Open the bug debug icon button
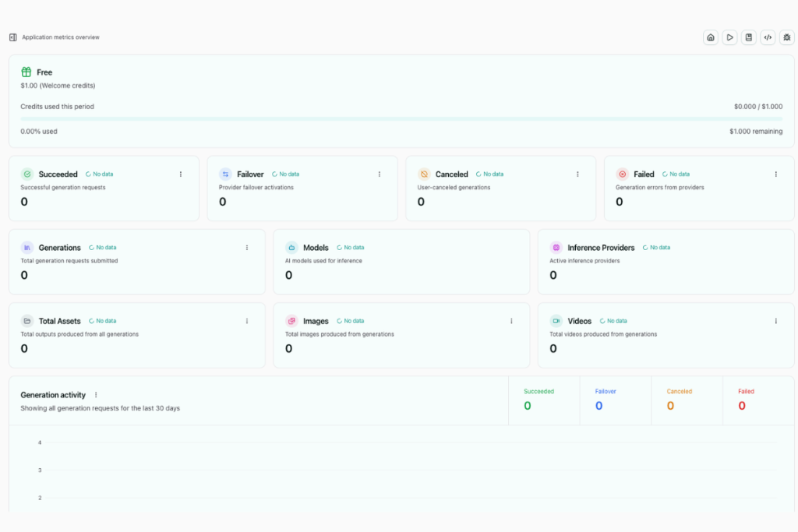This screenshot has width=798, height=532. pyautogui.click(x=787, y=37)
